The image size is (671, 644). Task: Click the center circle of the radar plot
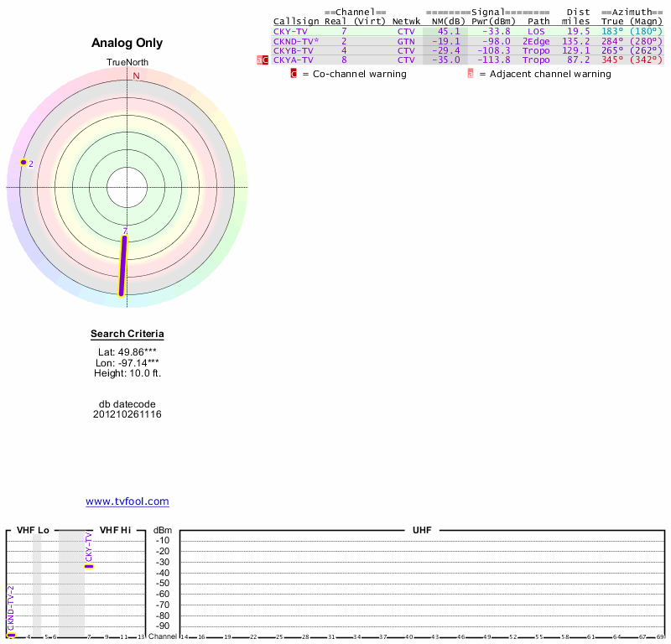pos(127,187)
